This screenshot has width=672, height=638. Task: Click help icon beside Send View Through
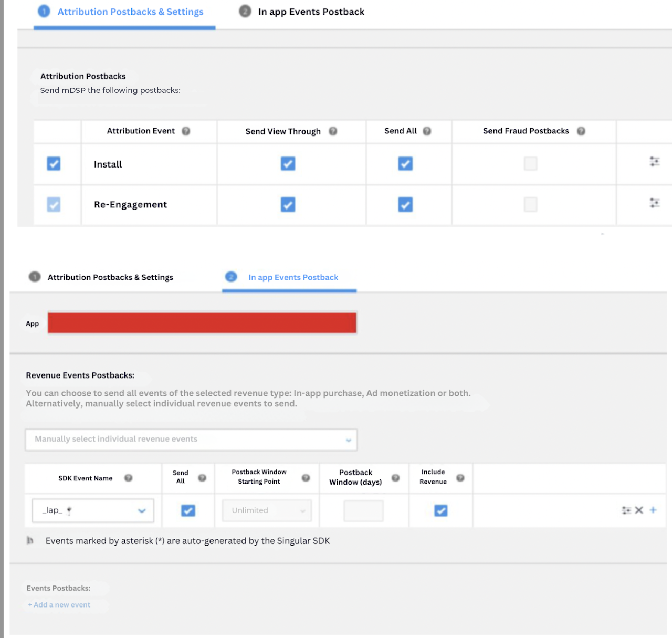click(x=333, y=131)
